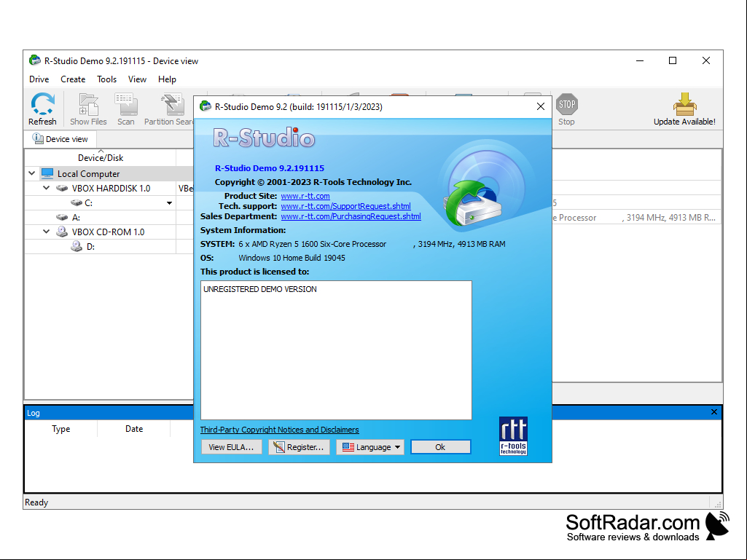Viewport: 747px width, 560px height.
Task: Click the A: floppy drive icon
Action: 62,218
